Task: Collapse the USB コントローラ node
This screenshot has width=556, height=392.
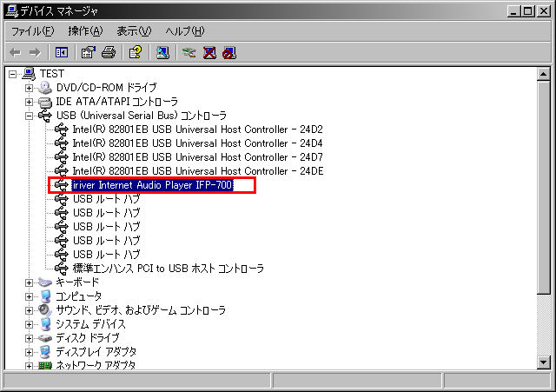Action: point(29,116)
